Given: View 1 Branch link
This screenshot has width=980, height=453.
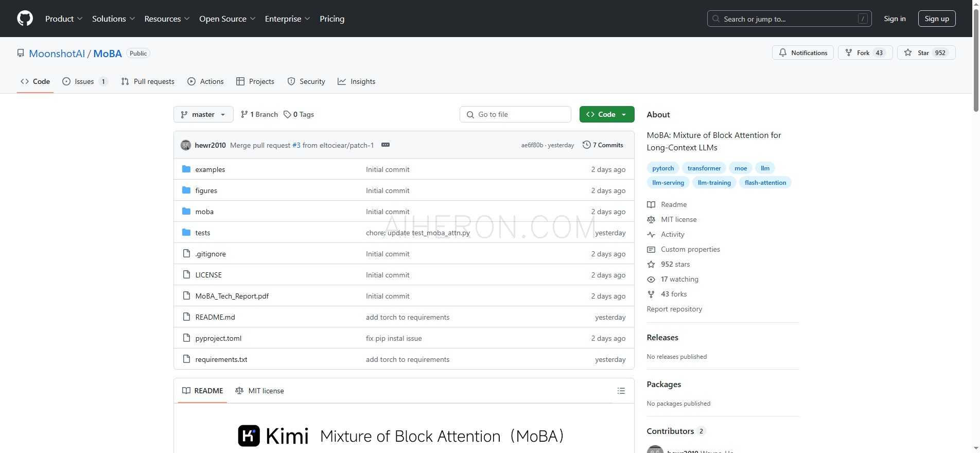Looking at the screenshot, I should click(x=259, y=114).
